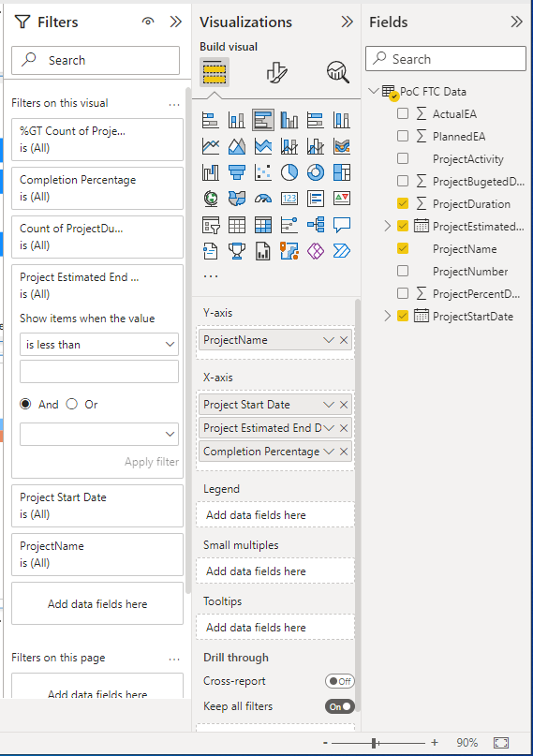Toggle Keep all filters switch

340,707
